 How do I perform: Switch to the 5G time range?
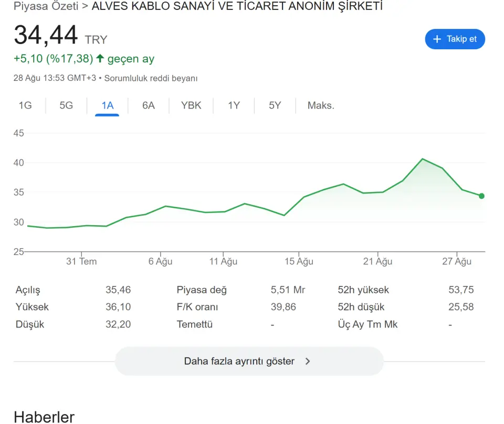point(66,105)
